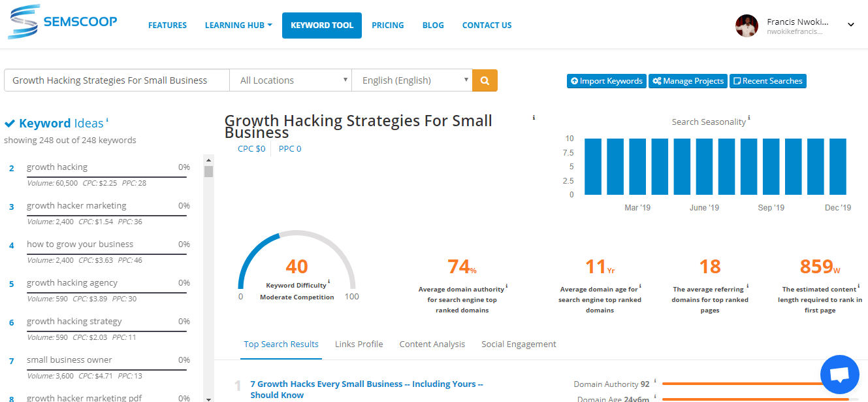This screenshot has height=402, width=868.
Task: Click info icon next to Search Seasonality
Action: coord(749,118)
